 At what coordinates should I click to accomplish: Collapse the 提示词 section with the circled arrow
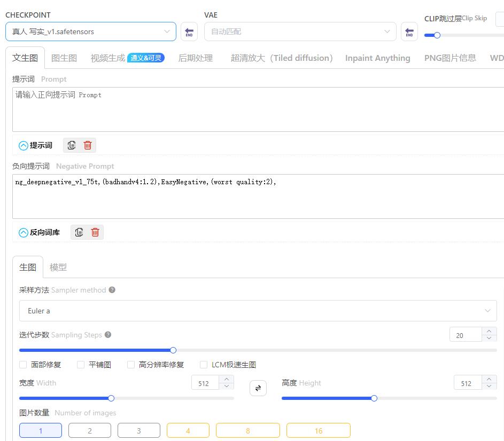click(x=23, y=146)
